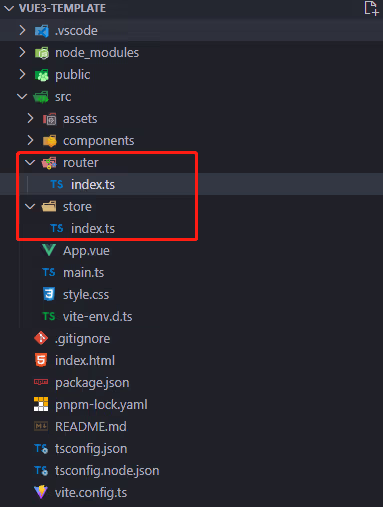Open the components folder label
Image resolution: width=383 pixels, height=507 pixels.
tap(99, 141)
